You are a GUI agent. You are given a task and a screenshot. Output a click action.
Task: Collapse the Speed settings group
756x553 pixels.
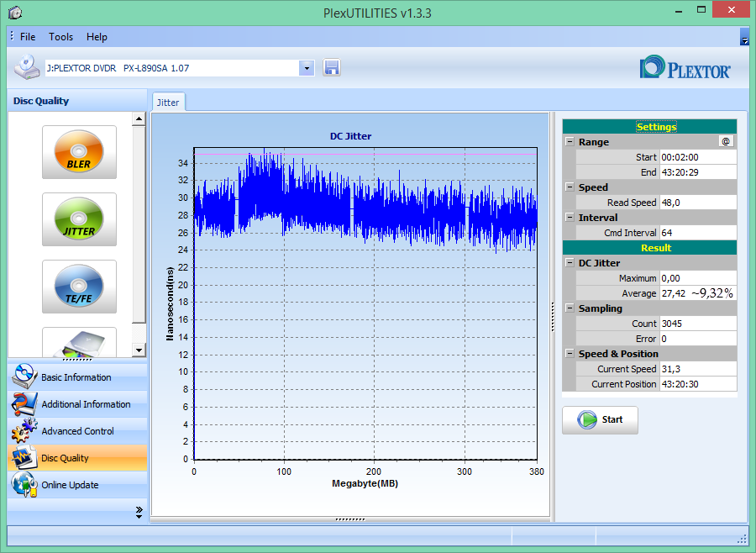pos(570,187)
